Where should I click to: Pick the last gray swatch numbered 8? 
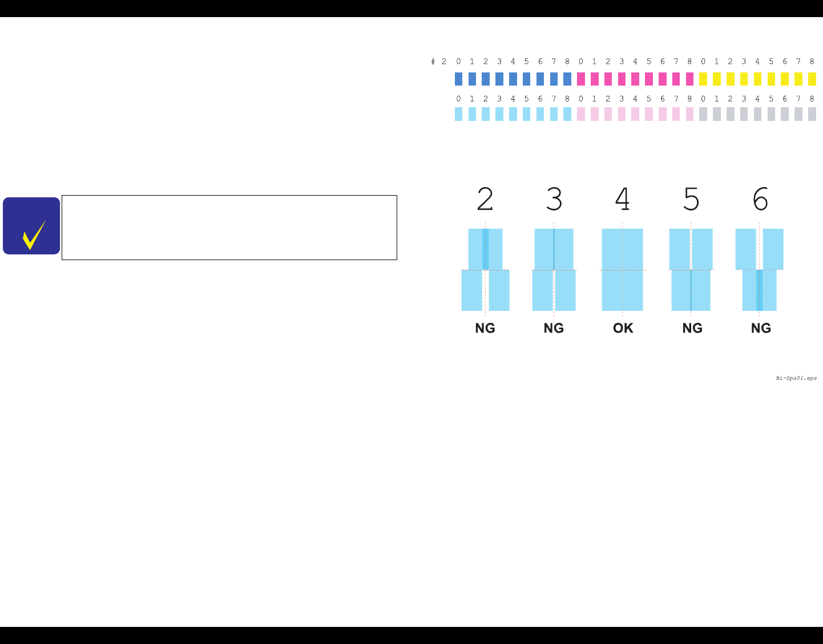pyautogui.click(x=812, y=114)
